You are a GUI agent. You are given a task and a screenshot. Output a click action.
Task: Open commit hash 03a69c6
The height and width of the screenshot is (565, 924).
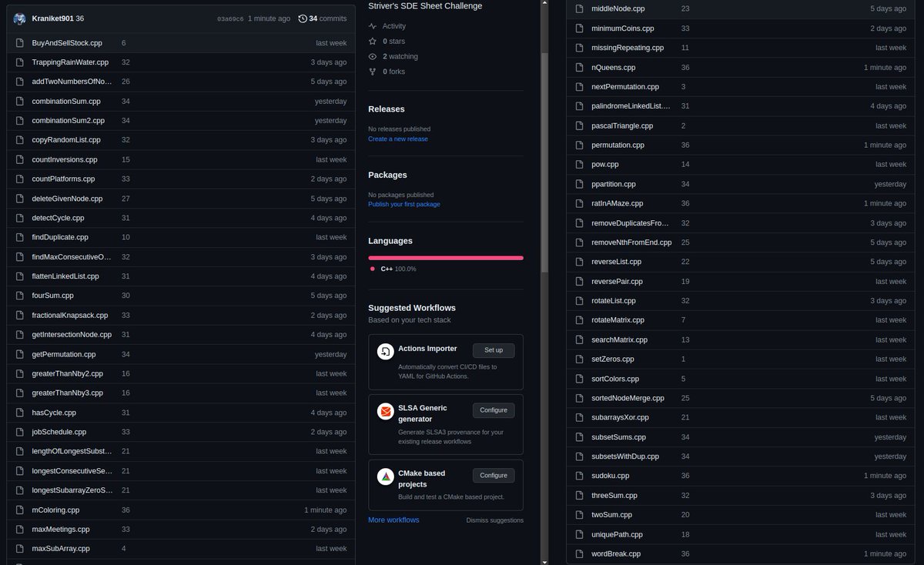click(230, 18)
